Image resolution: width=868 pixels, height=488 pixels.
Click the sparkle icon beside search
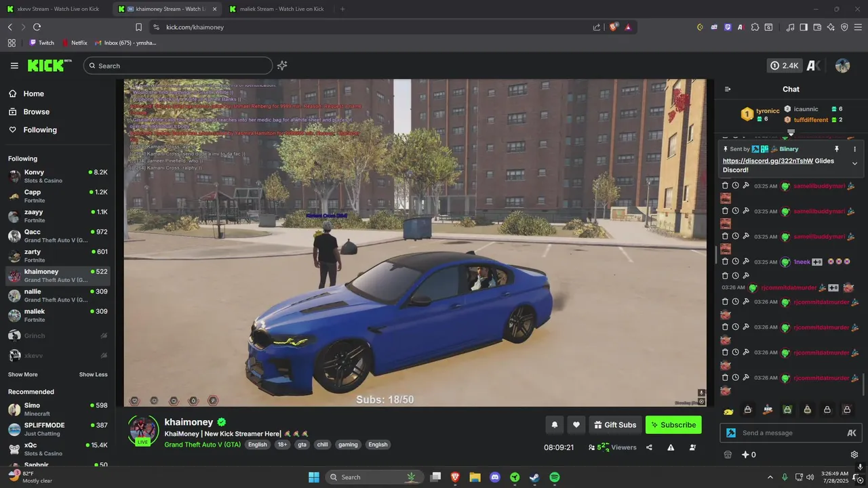[x=282, y=66]
